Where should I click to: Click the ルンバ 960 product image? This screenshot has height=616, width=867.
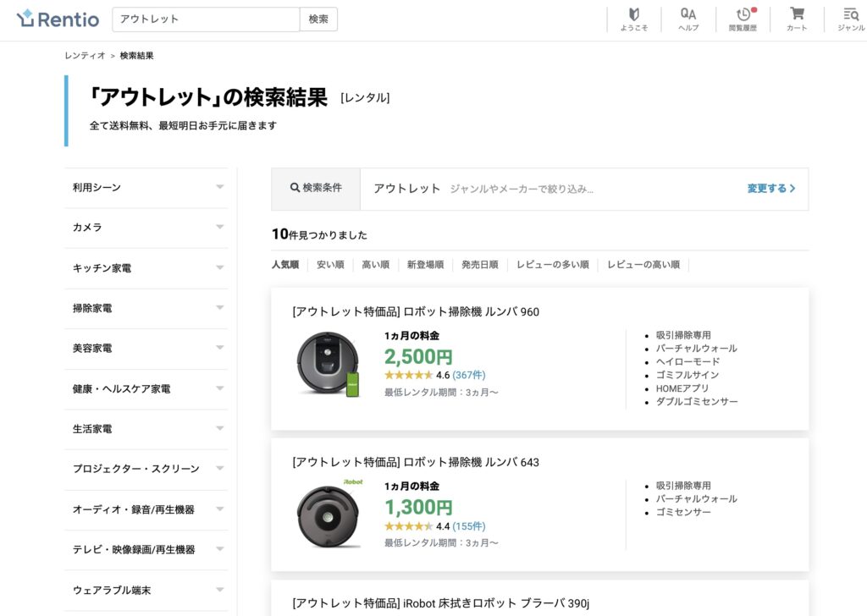pyautogui.click(x=328, y=365)
